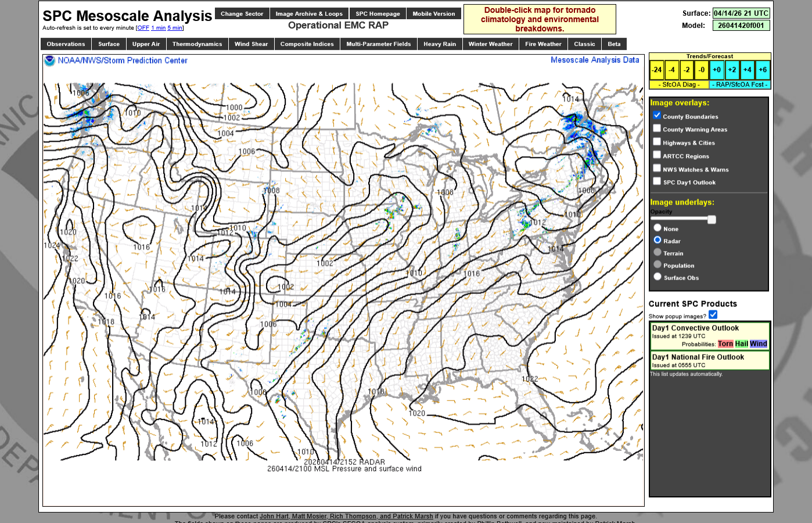Image resolution: width=812 pixels, height=523 pixels.
Task: Expand the Fire Weather menu
Action: click(x=543, y=44)
